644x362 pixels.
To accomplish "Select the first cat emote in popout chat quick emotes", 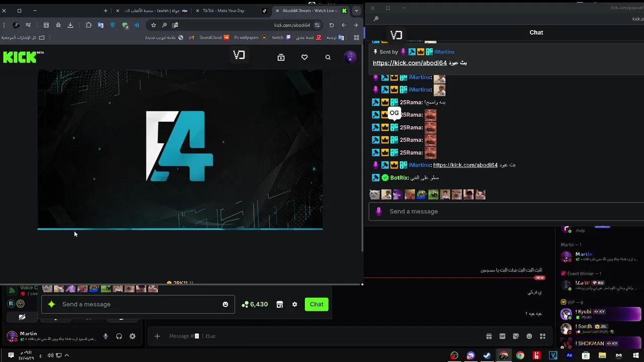I will tap(374, 195).
